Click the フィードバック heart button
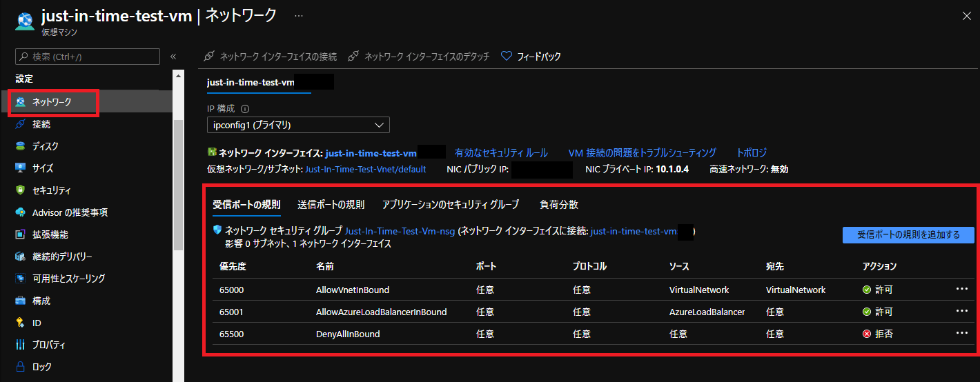Image resolution: width=980 pixels, height=382 pixels. [531, 57]
